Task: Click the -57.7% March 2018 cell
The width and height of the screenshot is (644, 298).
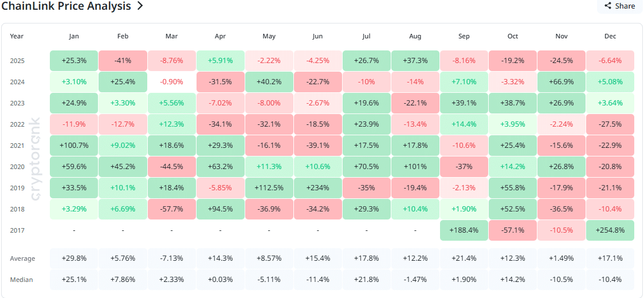Action: pos(171,209)
